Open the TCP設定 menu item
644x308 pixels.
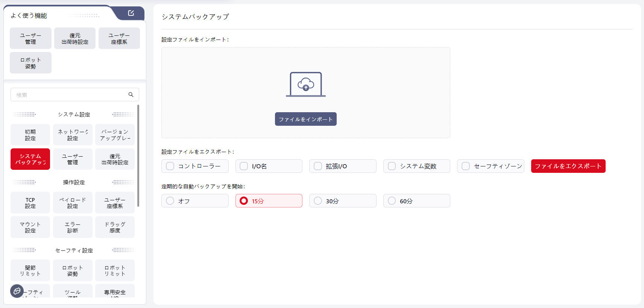point(30,203)
